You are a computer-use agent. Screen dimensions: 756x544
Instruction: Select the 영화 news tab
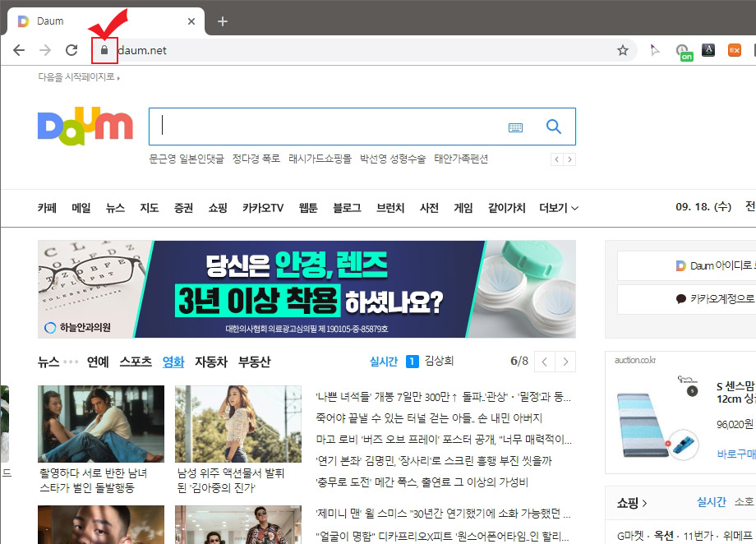[x=173, y=362]
